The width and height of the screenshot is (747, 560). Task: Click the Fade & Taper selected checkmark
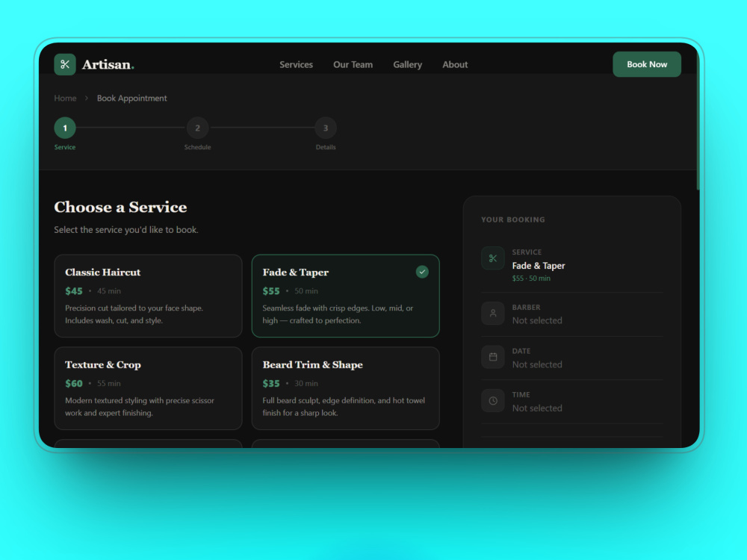(x=422, y=272)
